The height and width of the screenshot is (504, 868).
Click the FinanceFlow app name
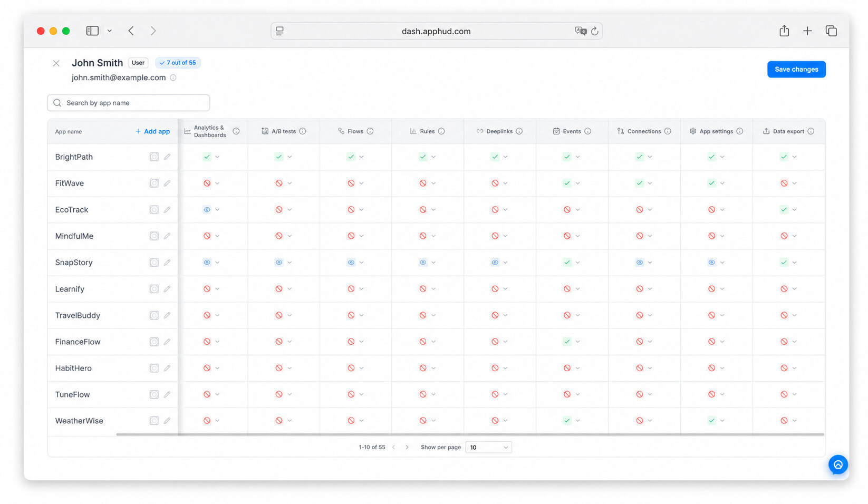(78, 342)
